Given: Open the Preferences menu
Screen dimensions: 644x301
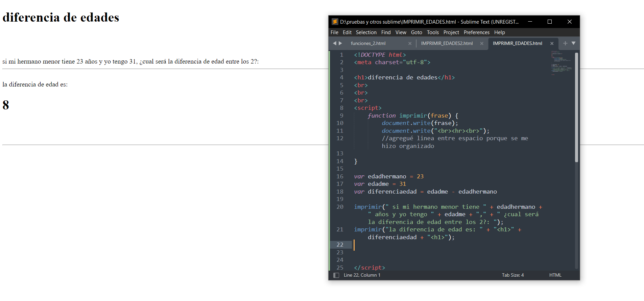Looking at the screenshot, I should click(x=476, y=32).
